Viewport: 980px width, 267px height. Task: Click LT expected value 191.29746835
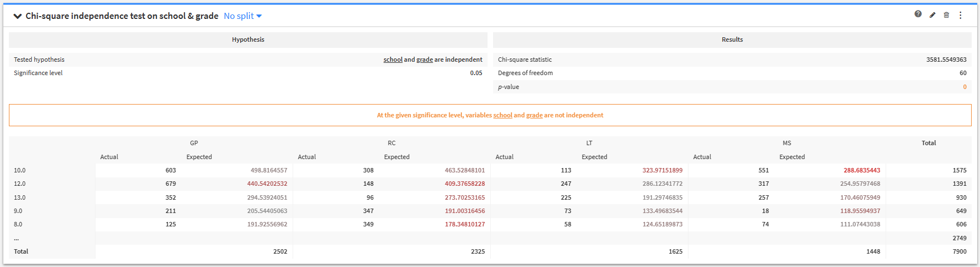coord(662,197)
